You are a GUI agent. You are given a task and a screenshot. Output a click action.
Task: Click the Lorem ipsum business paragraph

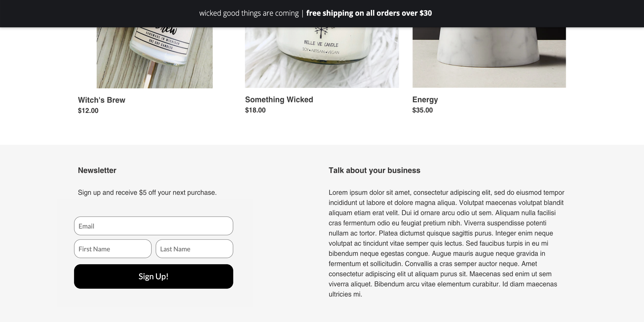[x=446, y=243]
